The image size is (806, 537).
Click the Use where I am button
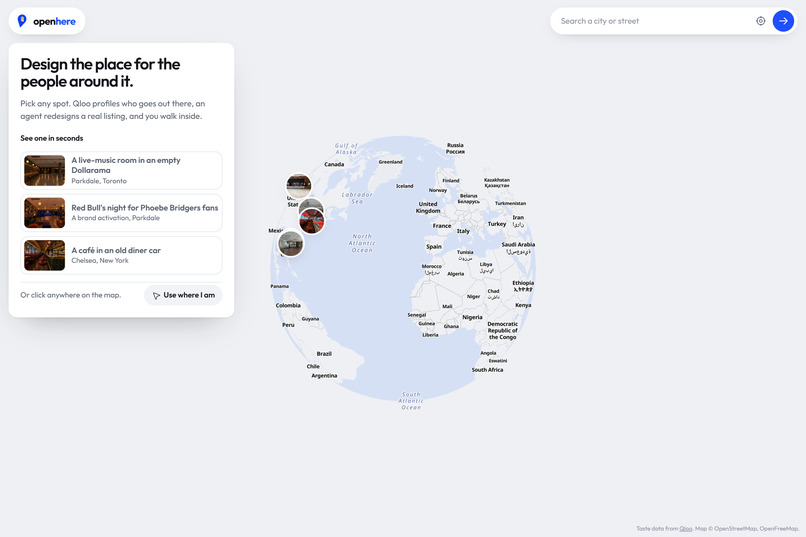(183, 295)
